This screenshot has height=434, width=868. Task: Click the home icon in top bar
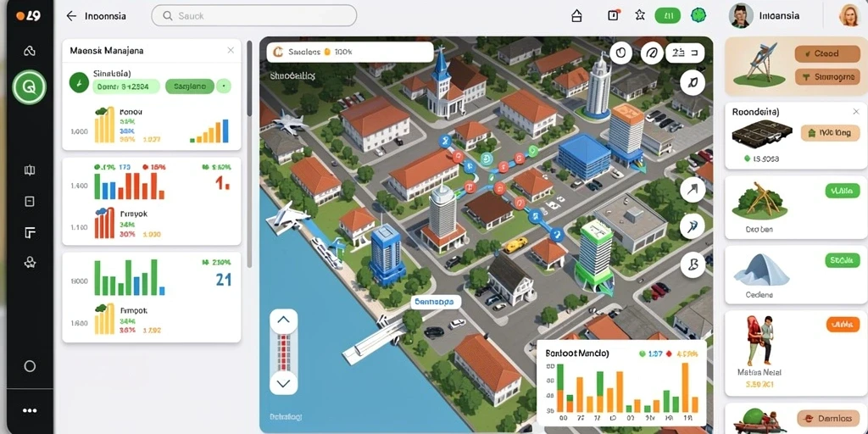coord(576,15)
